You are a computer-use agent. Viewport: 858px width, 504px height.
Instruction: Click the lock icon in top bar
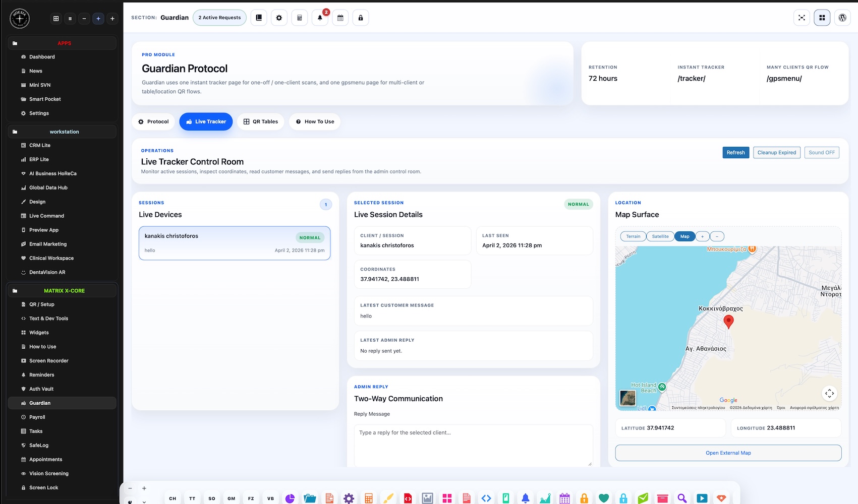(x=361, y=18)
